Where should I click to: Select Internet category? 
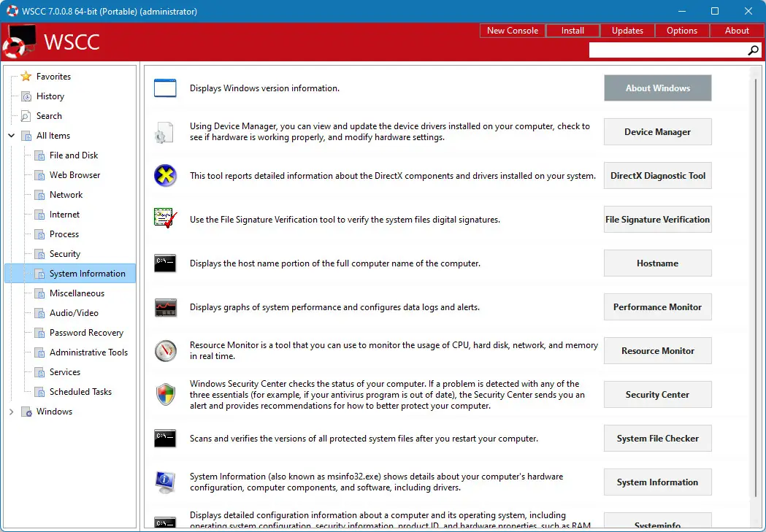tap(64, 215)
